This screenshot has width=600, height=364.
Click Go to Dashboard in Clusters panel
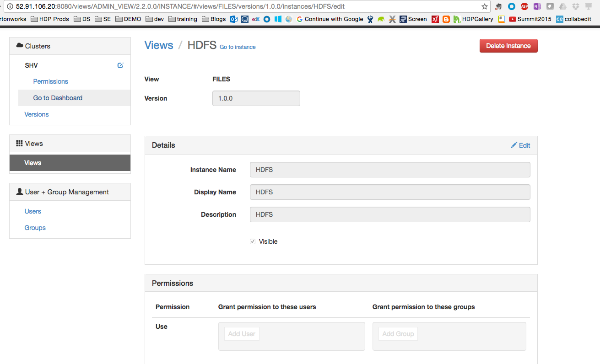click(x=58, y=98)
